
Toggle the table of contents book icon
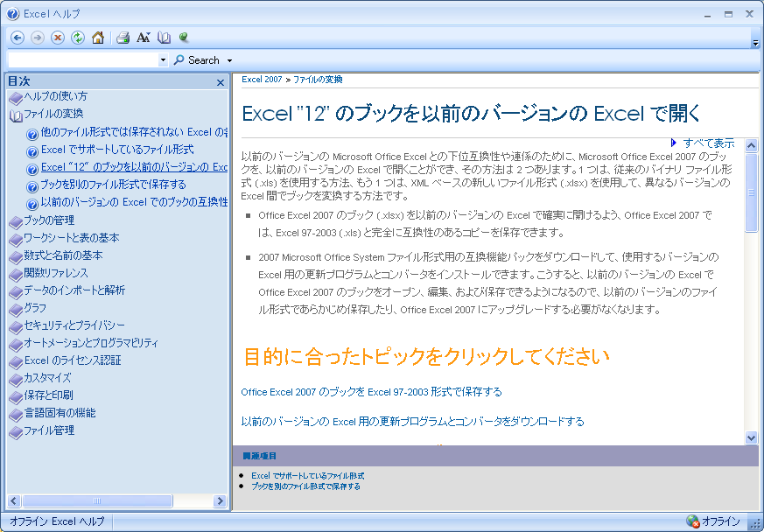[x=165, y=38]
